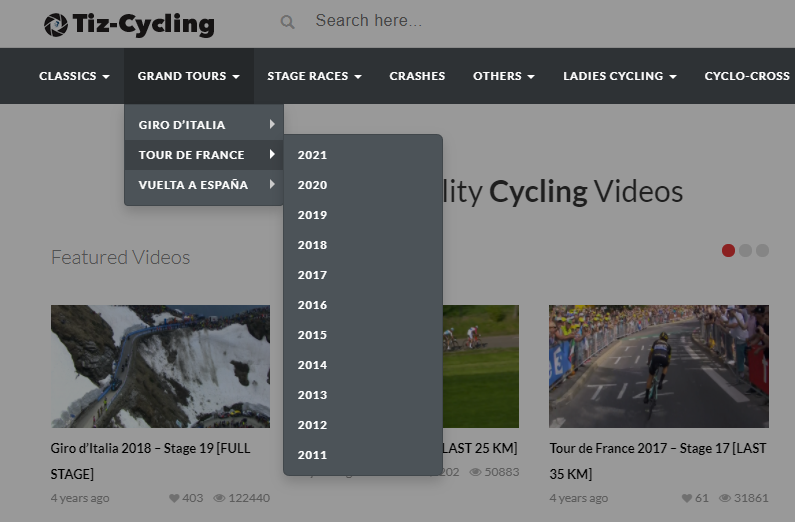795x522 pixels.
Task: Open the Stage Races dropdown menu
Action: point(314,76)
